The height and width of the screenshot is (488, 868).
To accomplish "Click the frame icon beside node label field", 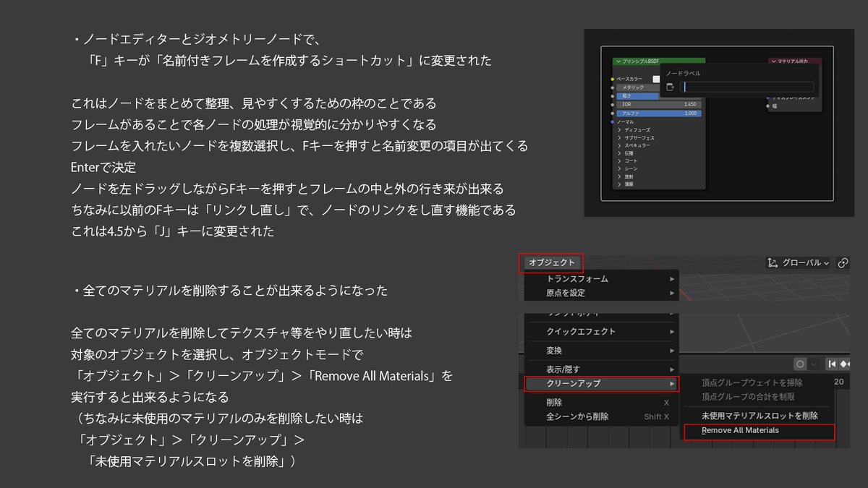I will point(671,87).
